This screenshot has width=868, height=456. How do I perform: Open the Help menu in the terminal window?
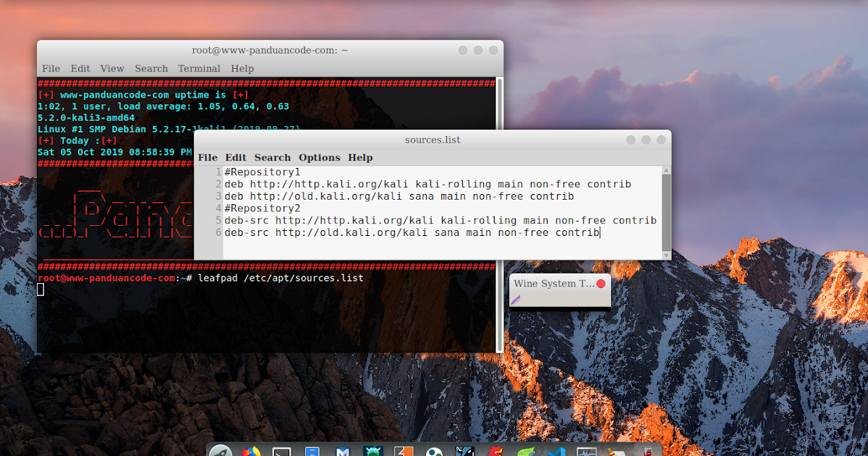click(242, 69)
